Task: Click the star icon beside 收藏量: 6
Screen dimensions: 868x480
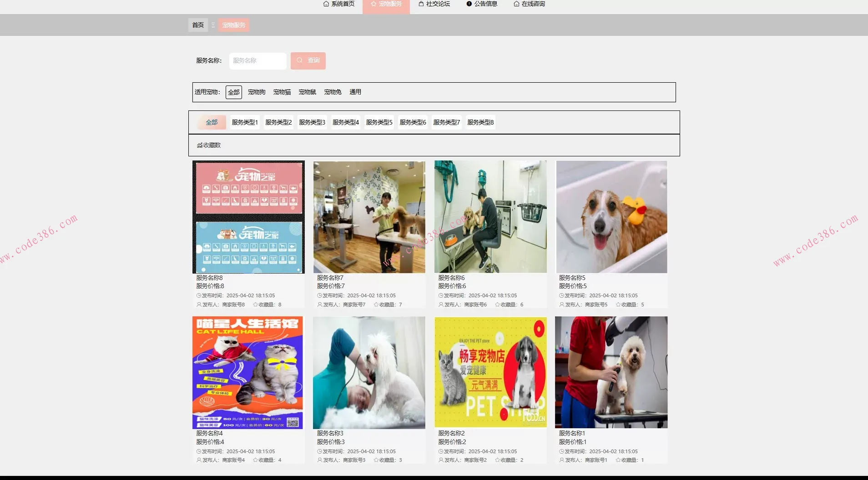Action: coord(497,305)
